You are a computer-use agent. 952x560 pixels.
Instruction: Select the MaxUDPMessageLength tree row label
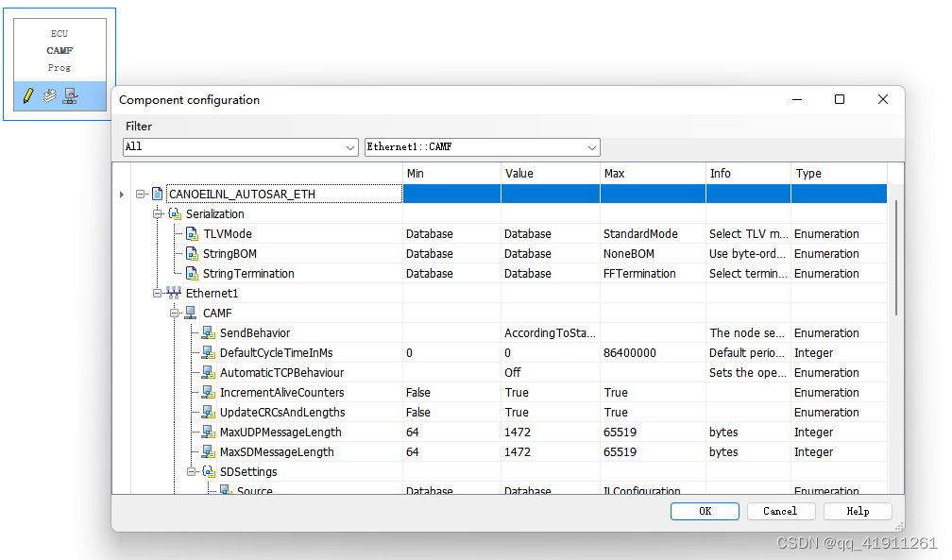280,433
